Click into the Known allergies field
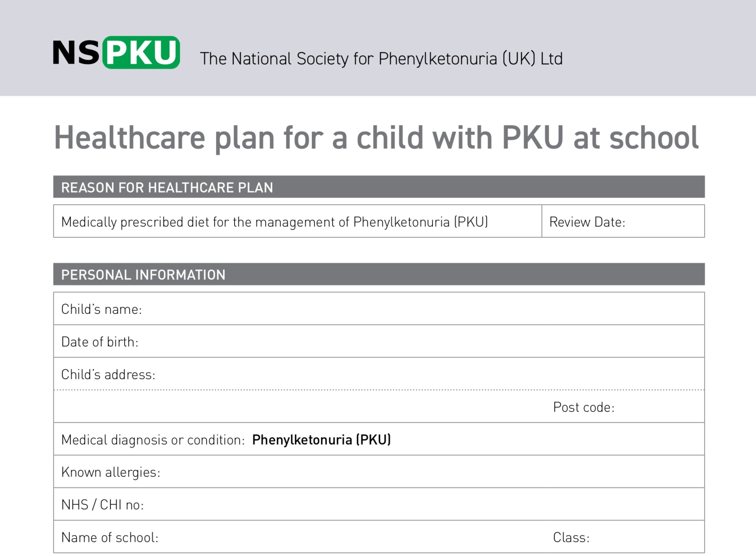This screenshot has height=556, width=756. click(x=384, y=472)
